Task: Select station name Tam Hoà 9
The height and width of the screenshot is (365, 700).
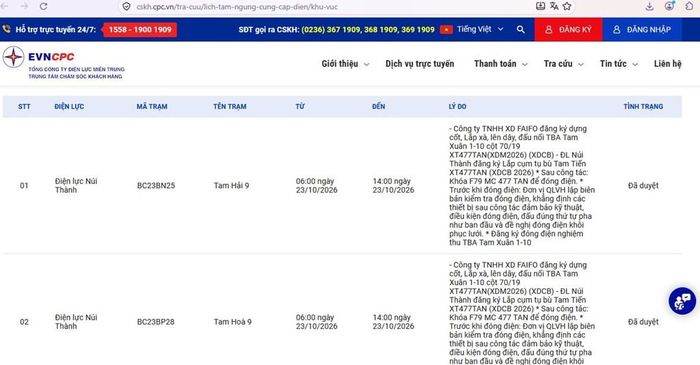Action: coord(233,322)
